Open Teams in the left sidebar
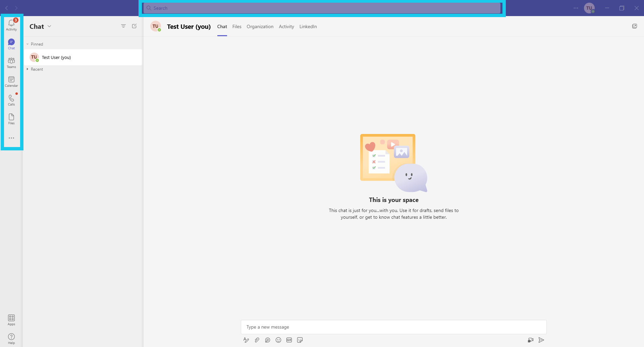The image size is (644, 347). (11, 62)
